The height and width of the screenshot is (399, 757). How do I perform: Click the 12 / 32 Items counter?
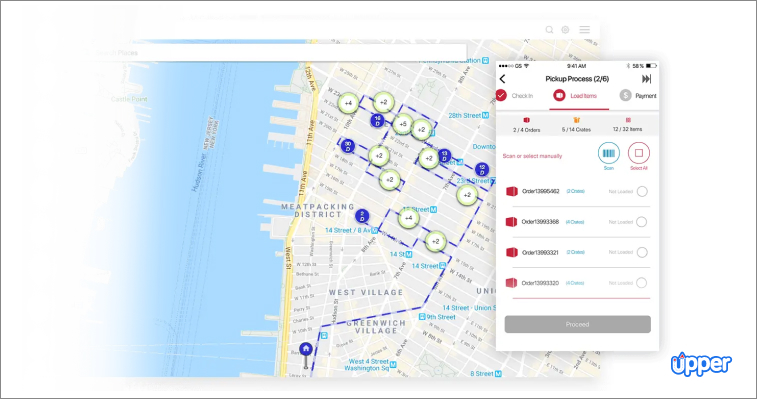click(x=628, y=125)
